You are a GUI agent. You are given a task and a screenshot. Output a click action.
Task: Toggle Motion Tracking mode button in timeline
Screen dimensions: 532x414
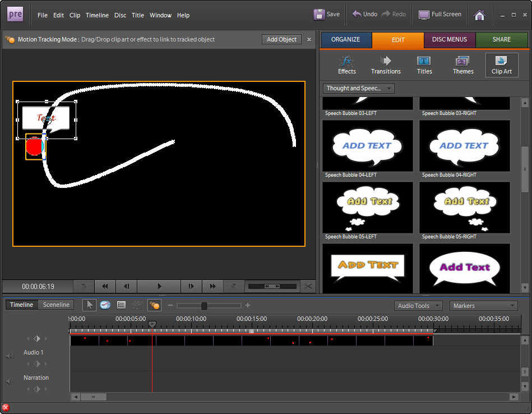point(154,305)
